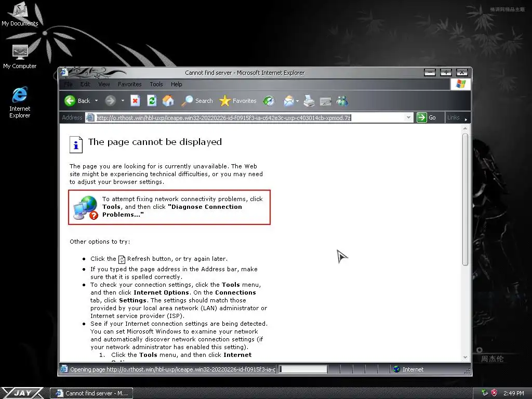Click the vertical scrollbar thumb
Image resolution: width=532 pixels, height=399 pixels.
click(465, 199)
